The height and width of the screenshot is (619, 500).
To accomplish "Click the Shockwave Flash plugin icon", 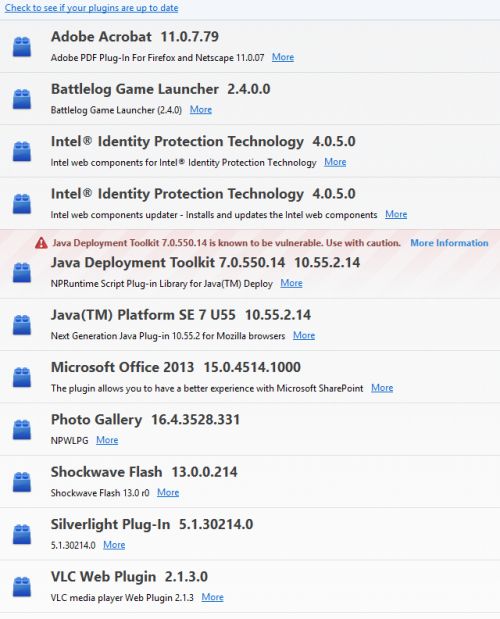I will tap(22, 482).
